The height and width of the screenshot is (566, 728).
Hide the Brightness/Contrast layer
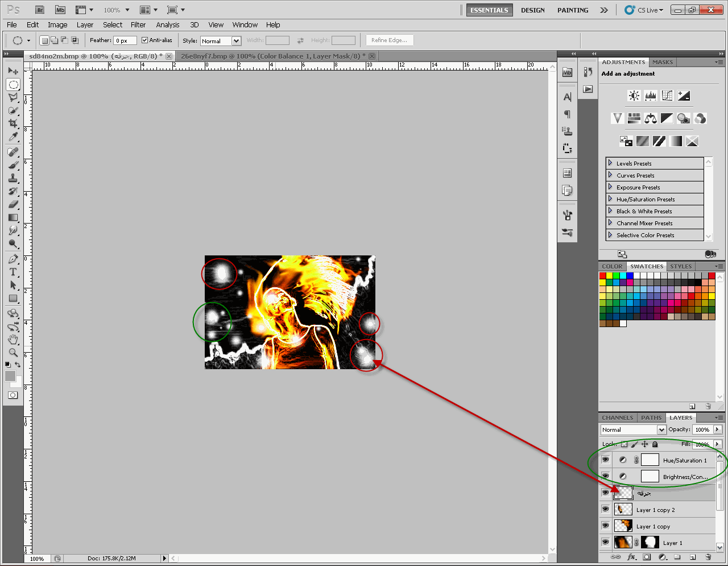[606, 476]
